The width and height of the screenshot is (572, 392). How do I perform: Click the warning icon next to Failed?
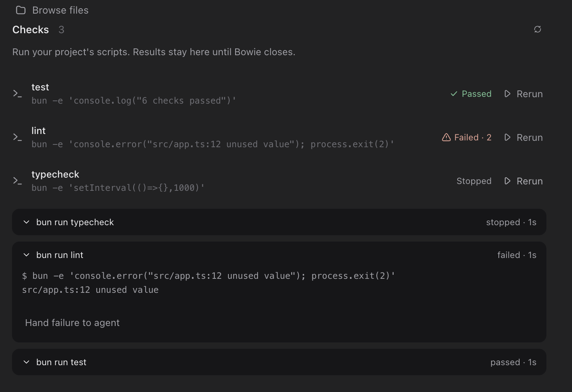(x=446, y=137)
